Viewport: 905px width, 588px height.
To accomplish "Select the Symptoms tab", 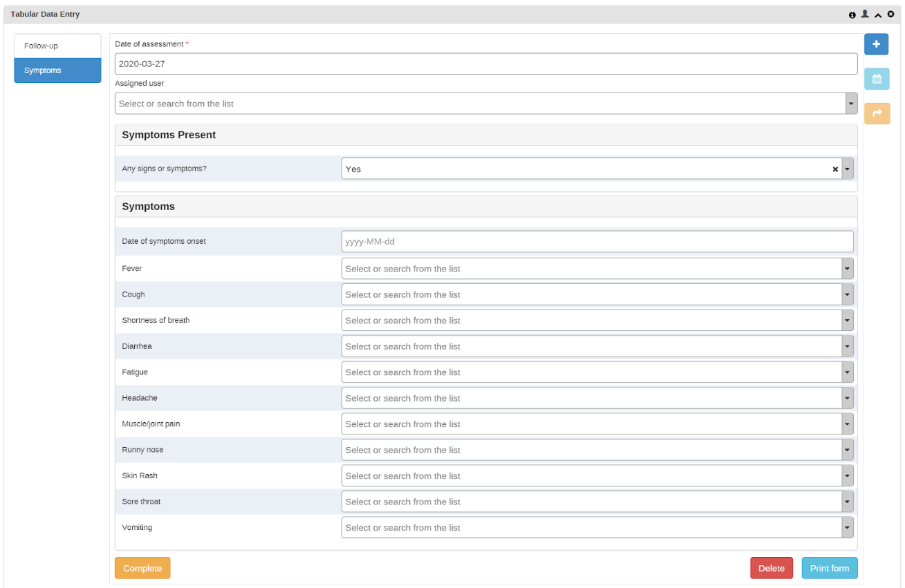I will [x=57, y=70].
